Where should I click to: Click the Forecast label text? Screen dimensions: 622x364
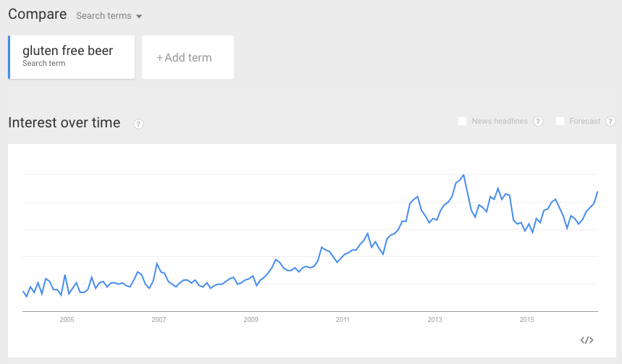[585, 122]
